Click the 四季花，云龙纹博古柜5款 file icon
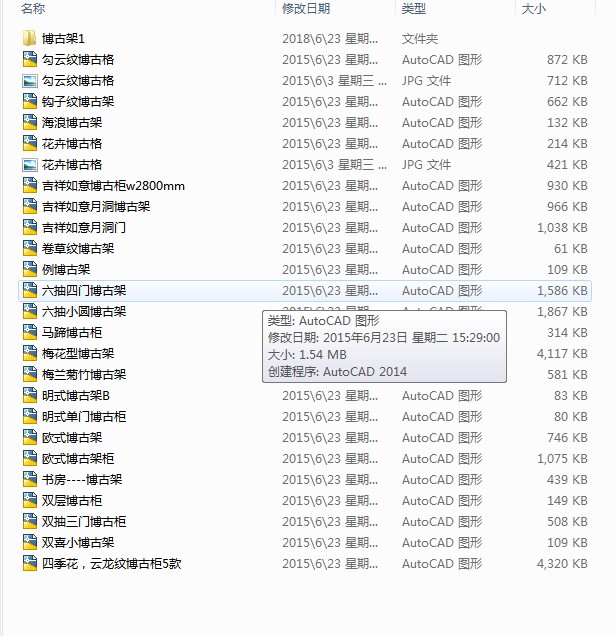The width and height of the screenshot is (616, 636). [29, 563]
